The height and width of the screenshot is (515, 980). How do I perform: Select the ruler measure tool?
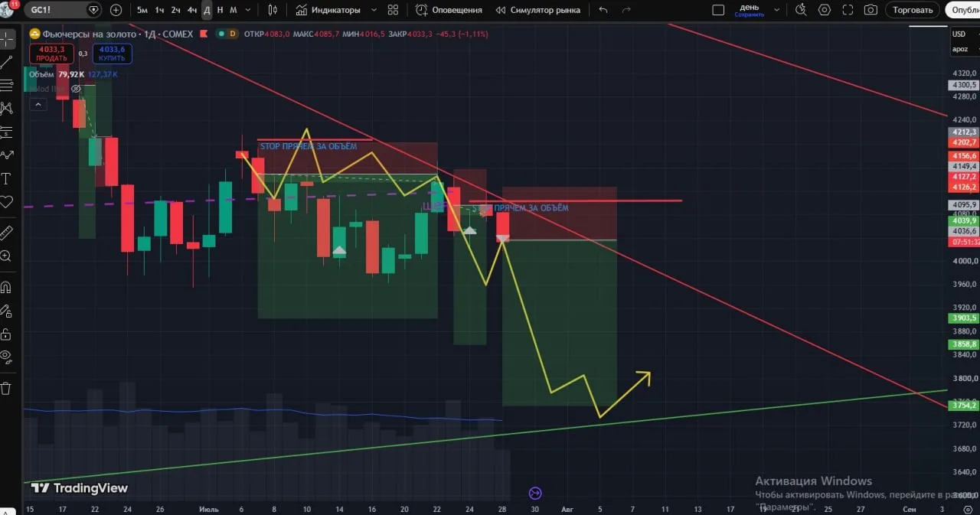tap(7, 233)
